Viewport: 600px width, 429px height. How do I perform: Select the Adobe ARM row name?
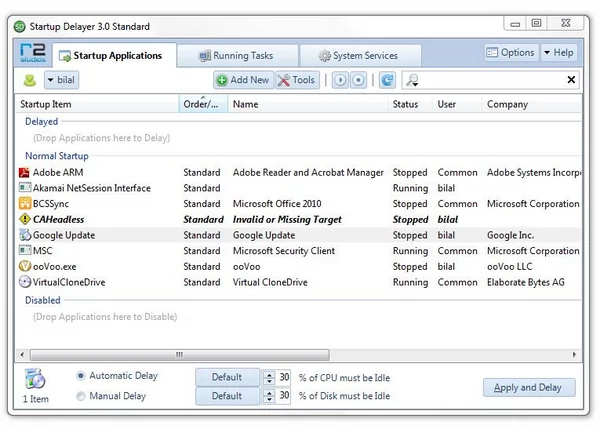(x=58, y=173)
